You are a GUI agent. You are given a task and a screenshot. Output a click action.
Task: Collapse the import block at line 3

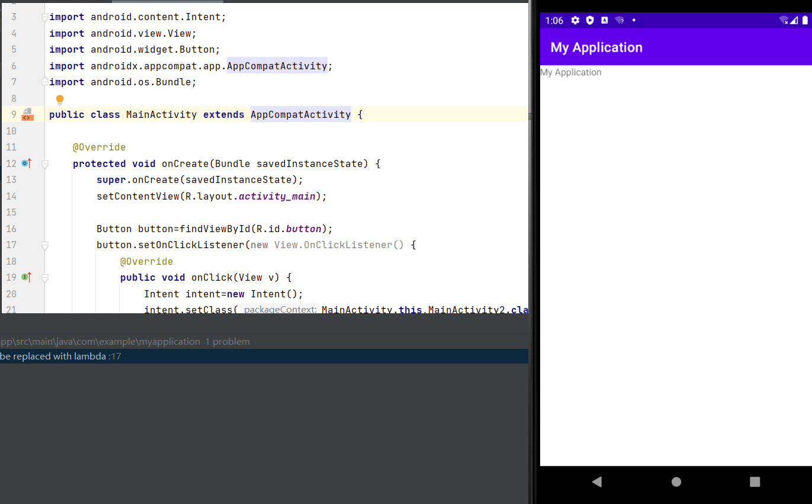coord(45,18)
